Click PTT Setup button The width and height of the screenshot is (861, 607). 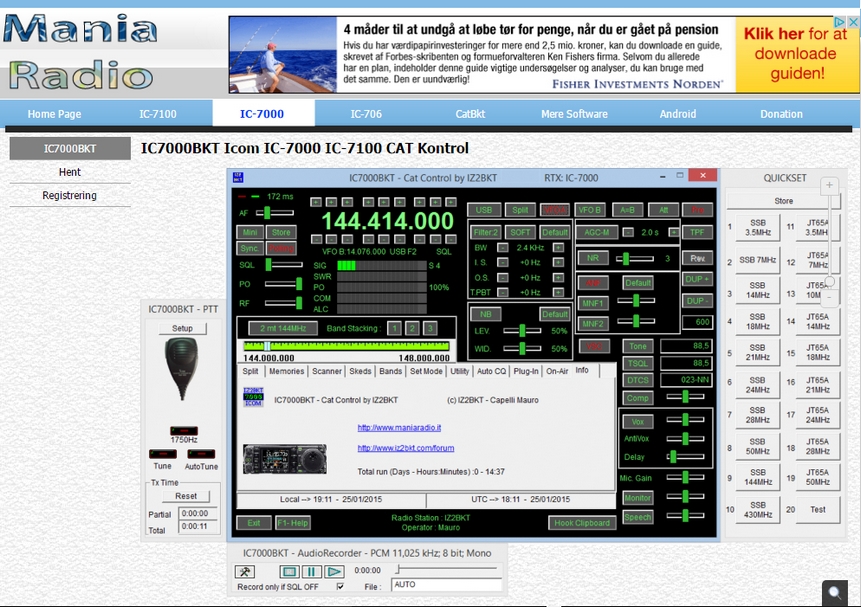(182, 328)
